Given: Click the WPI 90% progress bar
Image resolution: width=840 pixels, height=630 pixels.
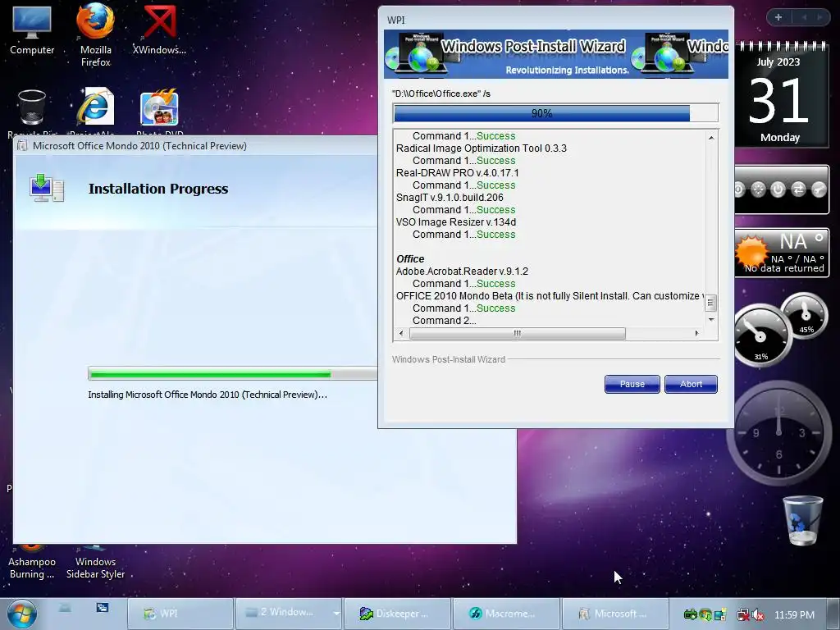Looking at the screenshot, I should click(x=555, y=113).
